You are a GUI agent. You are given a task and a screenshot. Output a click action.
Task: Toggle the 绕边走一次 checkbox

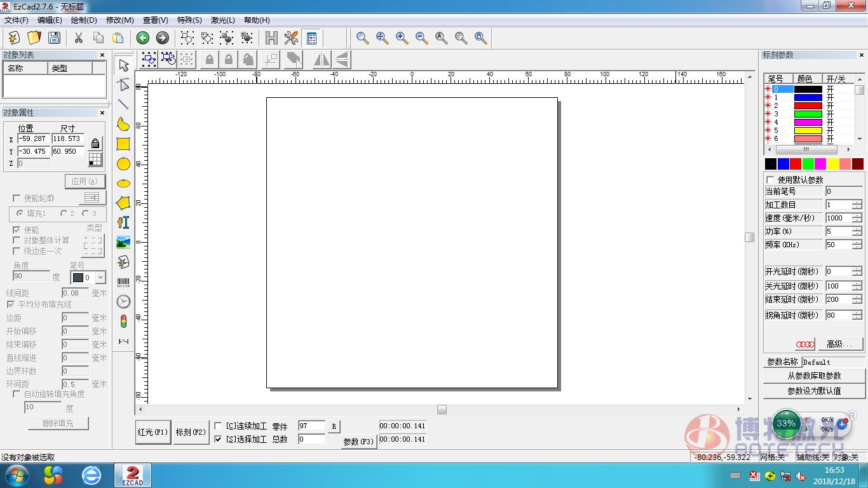pos(17,251)
